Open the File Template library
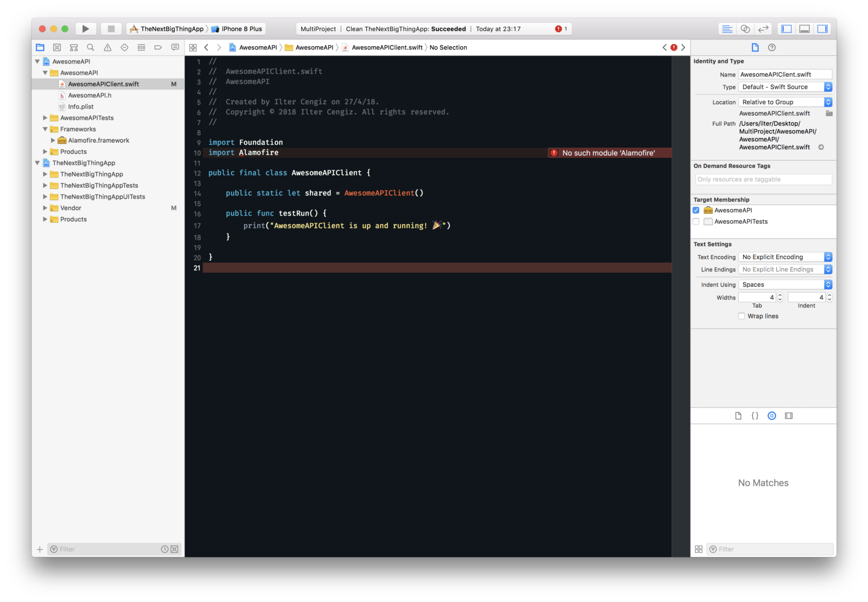The image size is (868, 602). [738, 416]
